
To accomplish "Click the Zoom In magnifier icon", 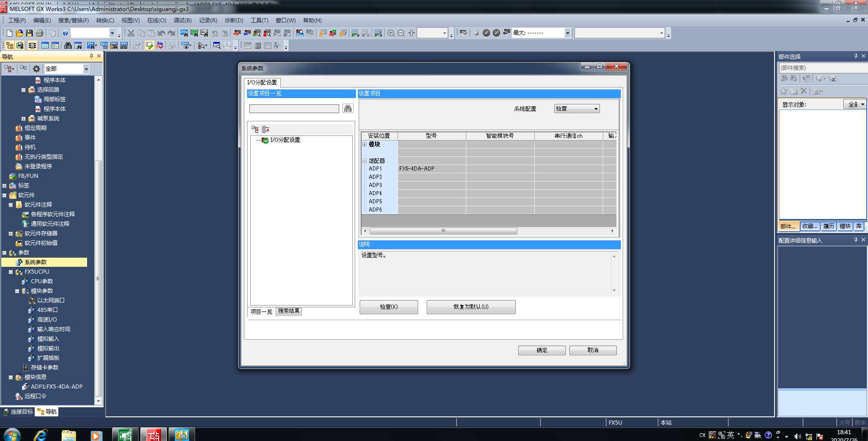I will (391, 33).
